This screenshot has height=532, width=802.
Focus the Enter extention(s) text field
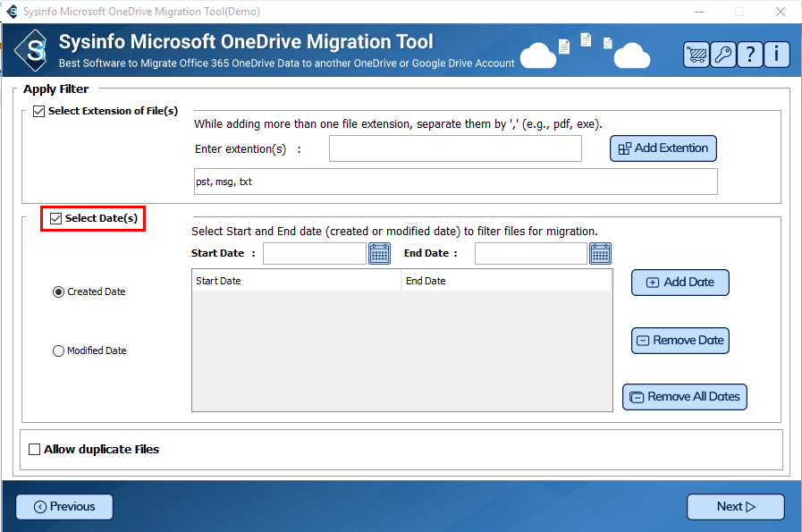tap(455, 148)
